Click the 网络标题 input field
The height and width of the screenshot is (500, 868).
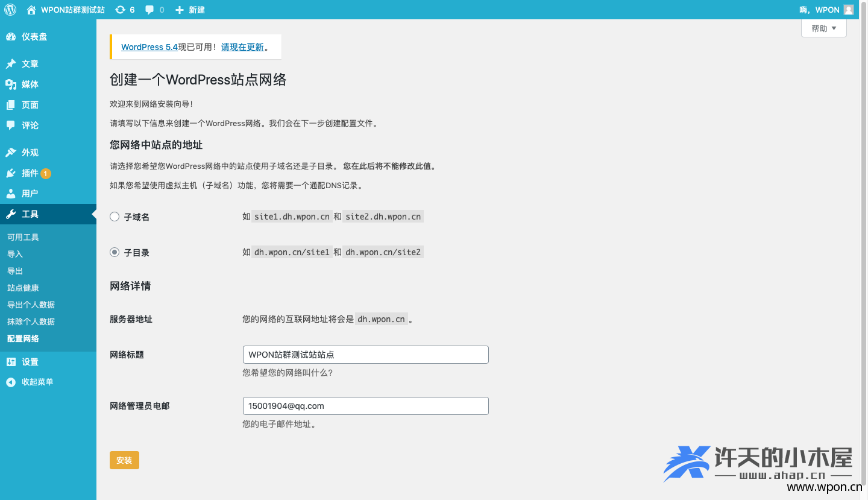coord(365,355)
